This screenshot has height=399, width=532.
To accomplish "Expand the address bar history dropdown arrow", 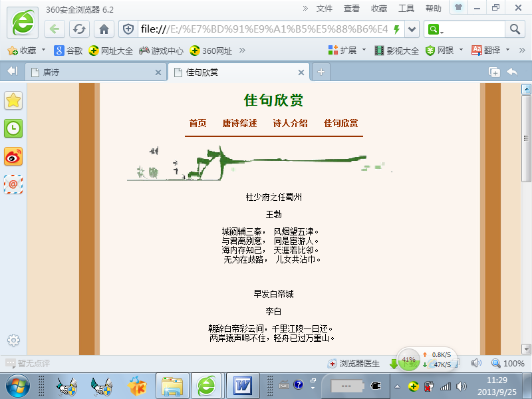I will (x=412, y=29).
